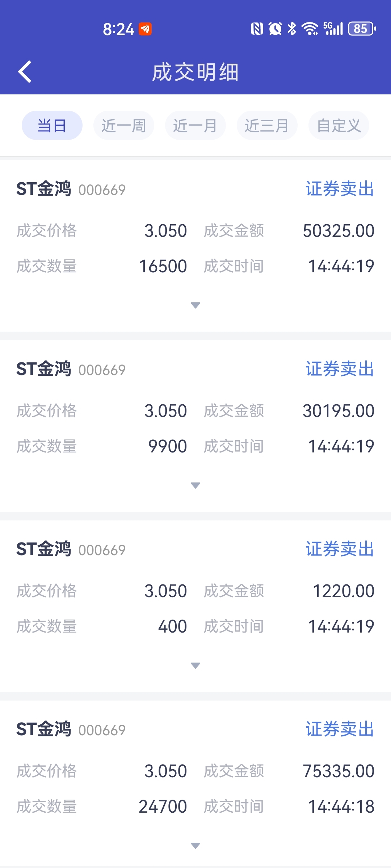Expand details of the 24700-share trade

click(195, 846)
